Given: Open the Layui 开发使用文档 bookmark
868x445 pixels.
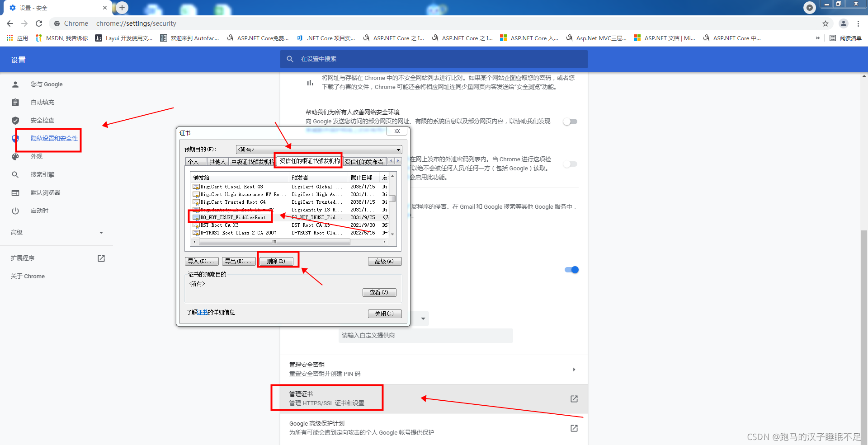Looking at the screenshot, I should (124, 38).
